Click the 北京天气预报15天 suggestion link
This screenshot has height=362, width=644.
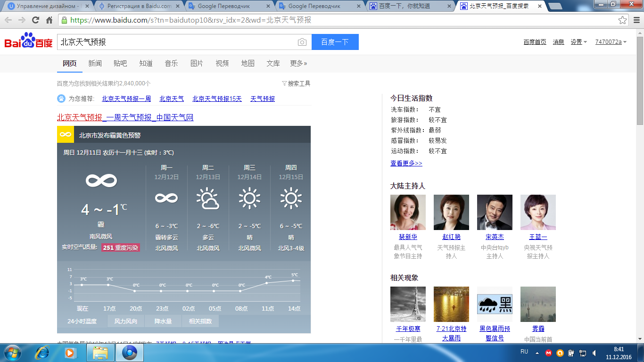pyautogui.click(x=217, y=99)
